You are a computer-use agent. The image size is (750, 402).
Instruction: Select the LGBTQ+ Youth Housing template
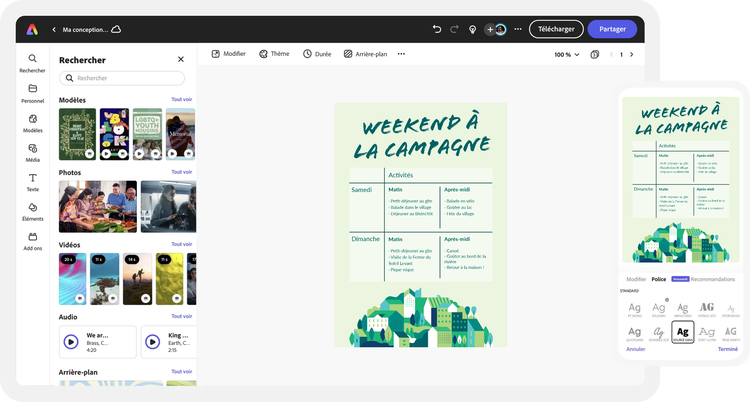coord(147,134)
